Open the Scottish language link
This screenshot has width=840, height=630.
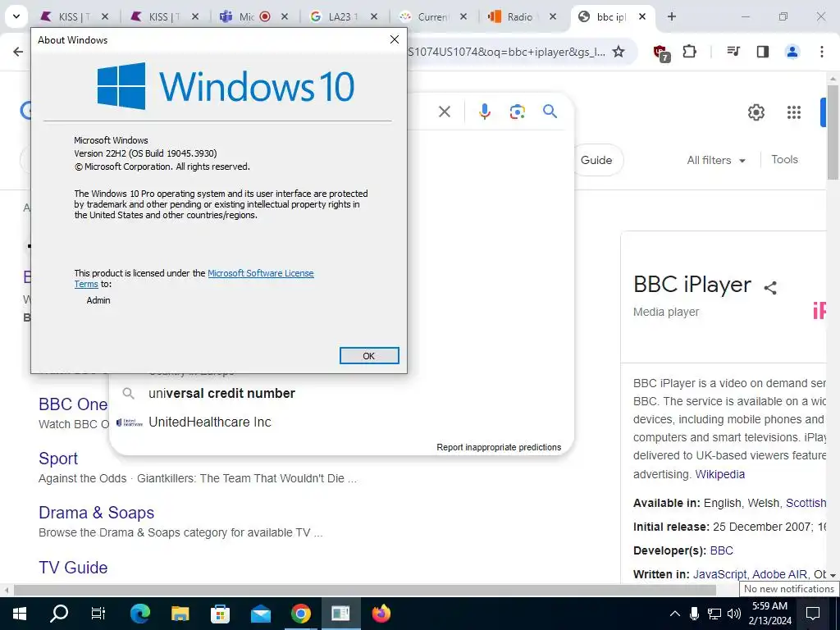tap(806, 503)
